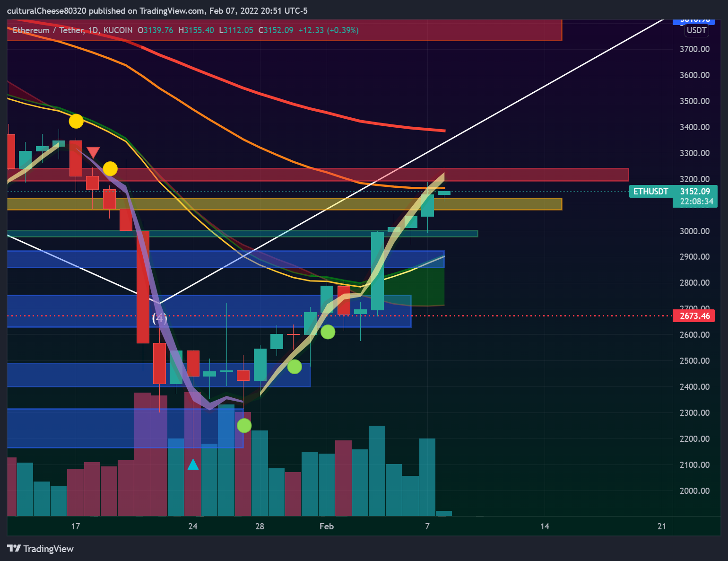Click the 2200.00 price axis label

point(694,439)
